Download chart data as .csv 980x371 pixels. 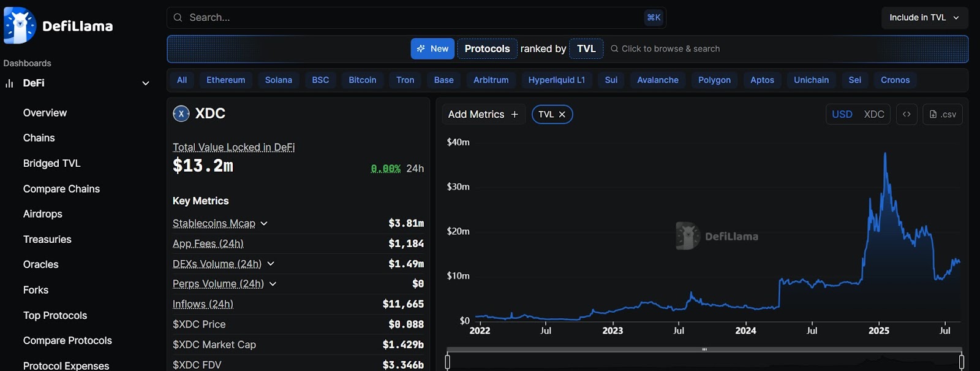tap(942, 115)
